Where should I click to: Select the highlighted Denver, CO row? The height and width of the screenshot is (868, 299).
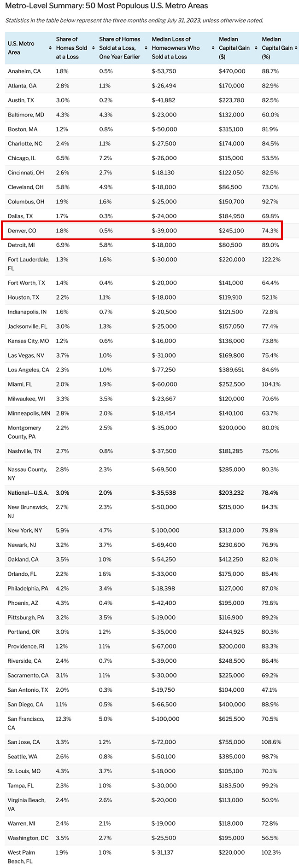click(142, 231)
